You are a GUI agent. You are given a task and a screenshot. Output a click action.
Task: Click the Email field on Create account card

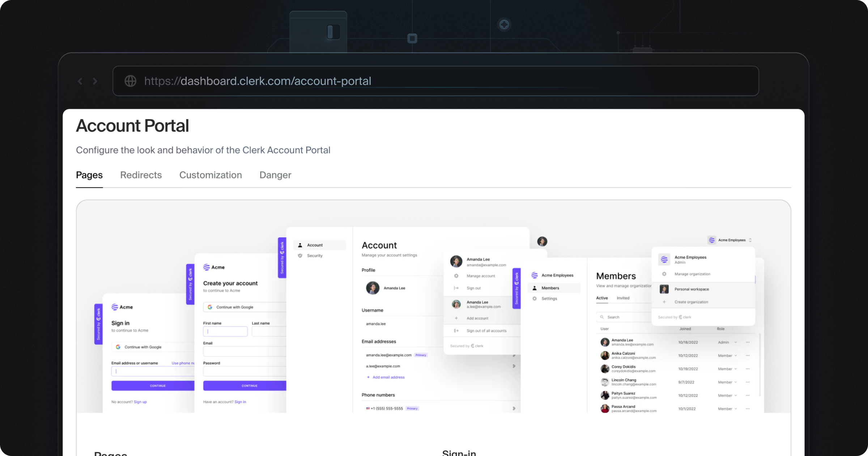tap(245, 351)
